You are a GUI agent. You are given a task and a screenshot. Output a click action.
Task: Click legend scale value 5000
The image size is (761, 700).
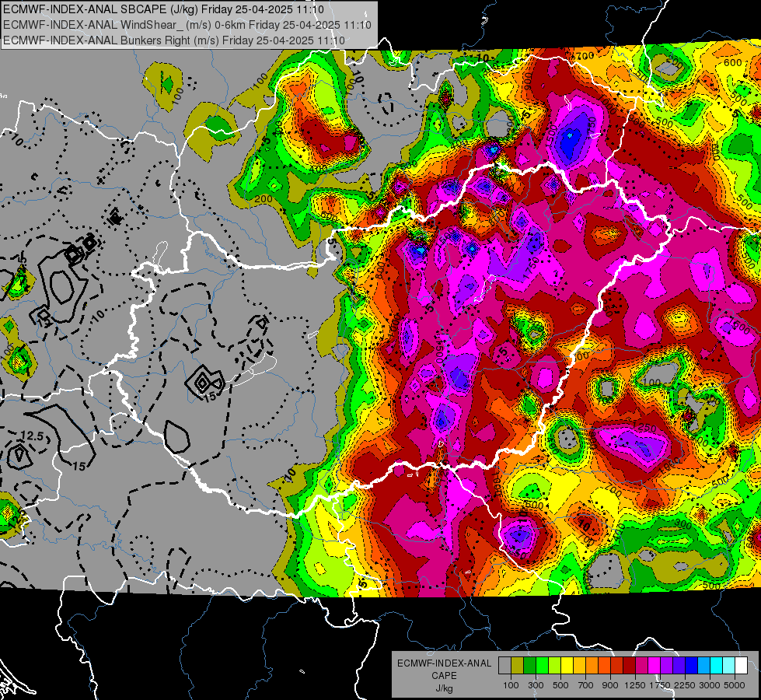click(x=735, y=685)
